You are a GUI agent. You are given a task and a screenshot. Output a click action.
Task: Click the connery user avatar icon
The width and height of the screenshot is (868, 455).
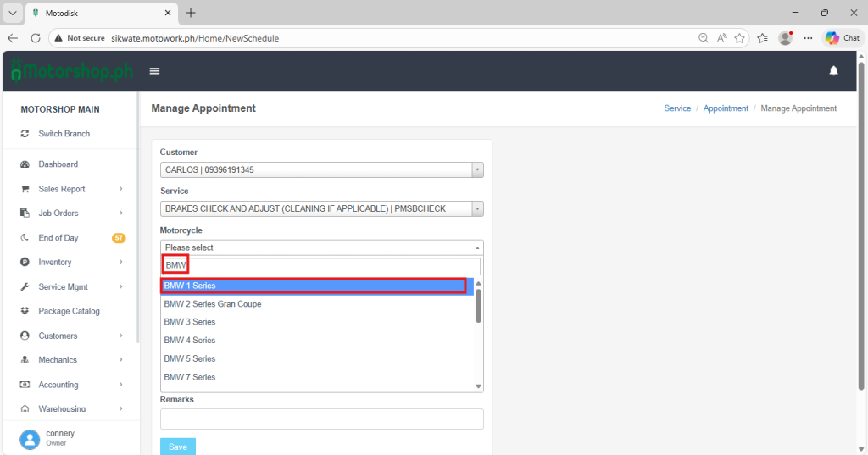(x=31, y=438)
